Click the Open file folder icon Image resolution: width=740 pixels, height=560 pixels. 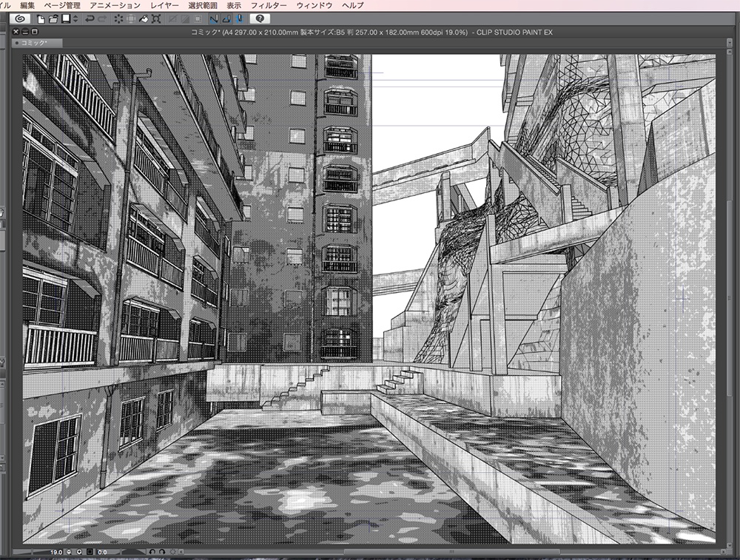coord(53,19)
